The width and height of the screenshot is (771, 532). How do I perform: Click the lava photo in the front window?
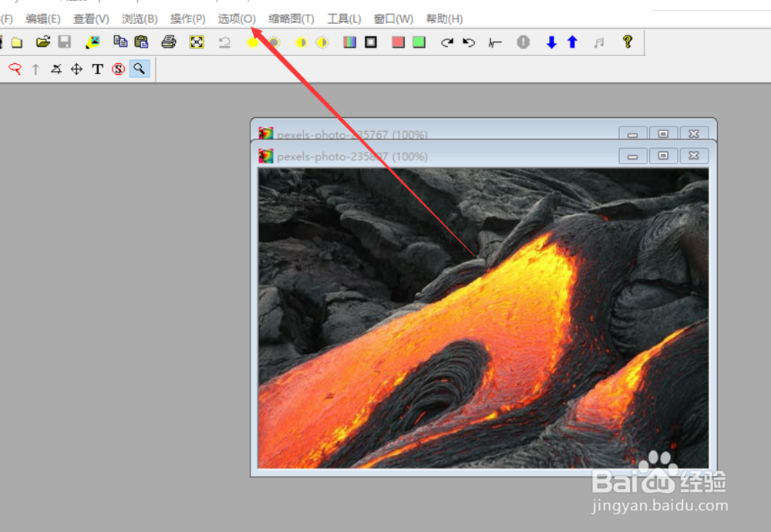483,318
